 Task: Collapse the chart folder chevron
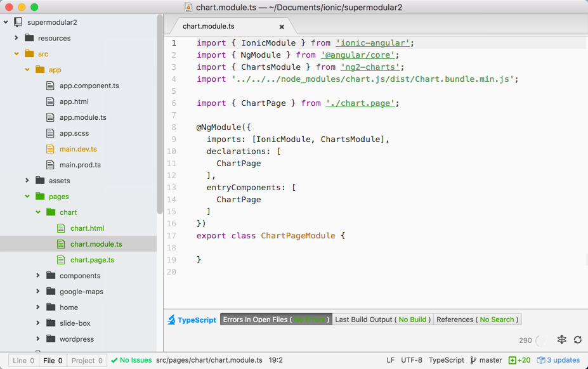38,212
